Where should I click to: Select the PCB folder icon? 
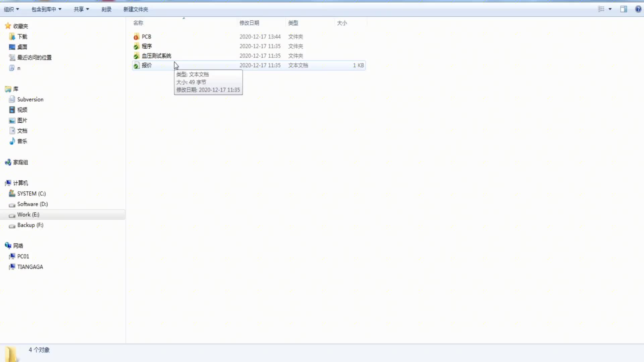pos(136,37)
